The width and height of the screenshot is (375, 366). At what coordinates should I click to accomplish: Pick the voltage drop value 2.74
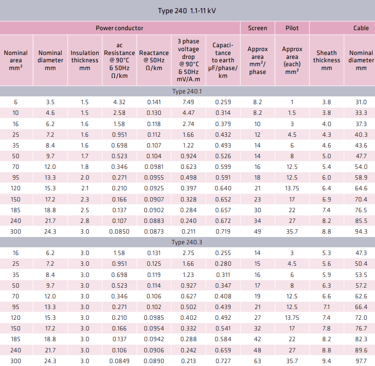coord(188,124)
